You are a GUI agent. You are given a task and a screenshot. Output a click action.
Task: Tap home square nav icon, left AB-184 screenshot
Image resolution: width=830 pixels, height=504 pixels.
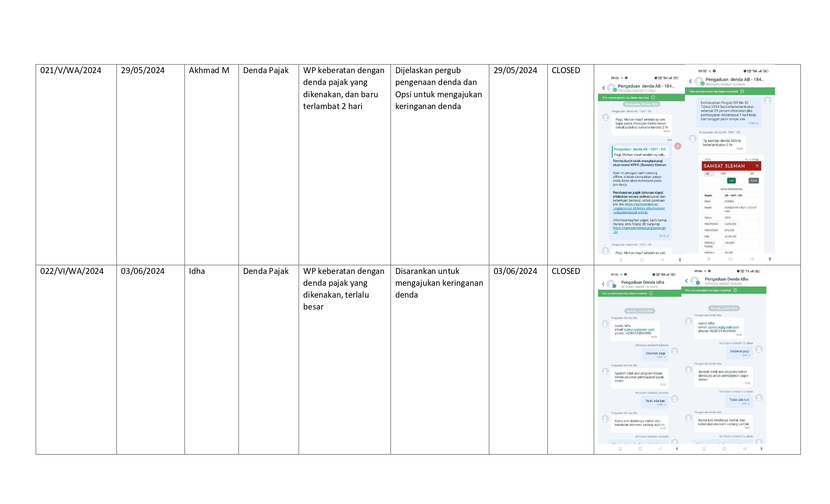642,260
